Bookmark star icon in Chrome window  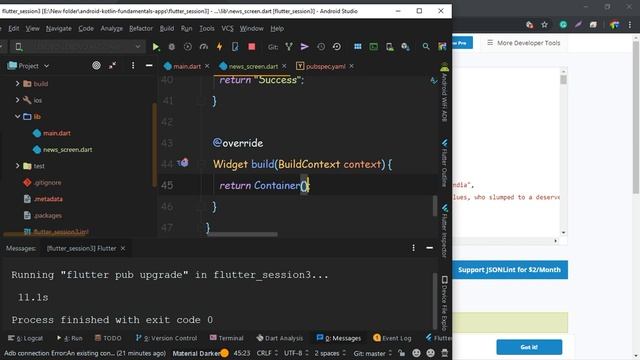[544, 25]
